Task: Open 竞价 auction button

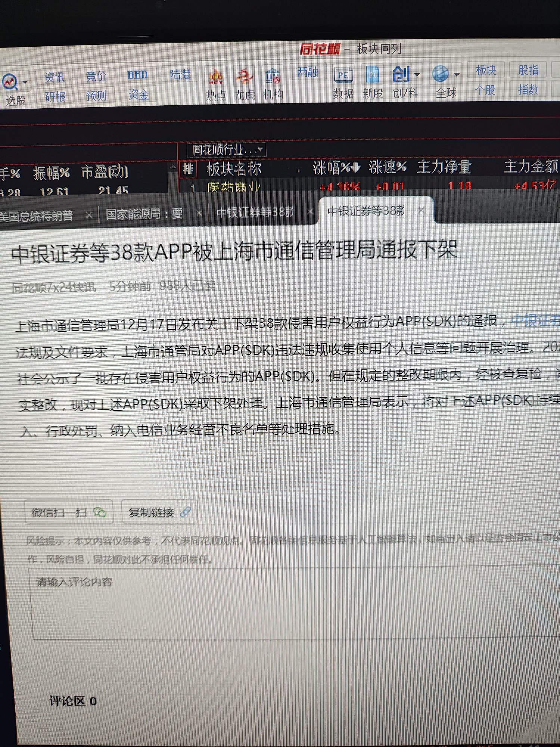Action: (96, 76)
